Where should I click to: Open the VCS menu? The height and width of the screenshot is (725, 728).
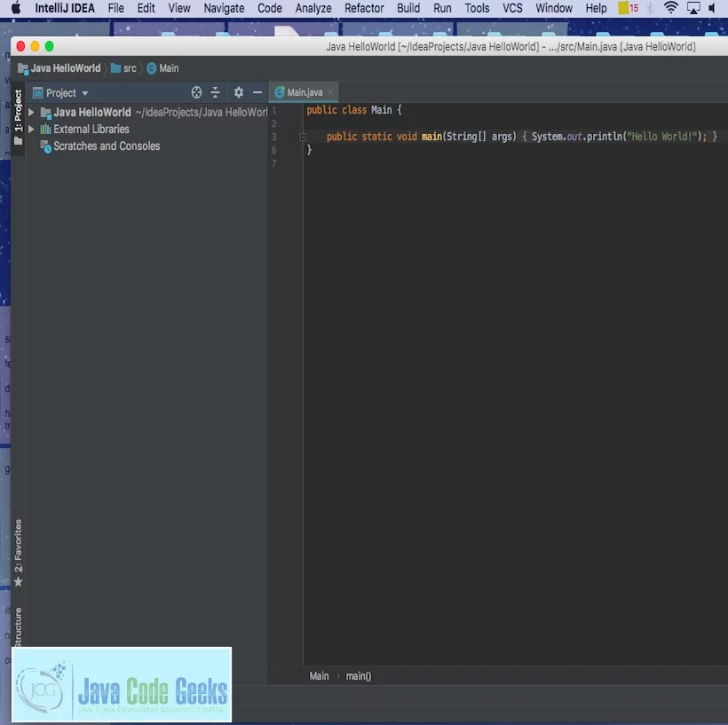point(512,8)
